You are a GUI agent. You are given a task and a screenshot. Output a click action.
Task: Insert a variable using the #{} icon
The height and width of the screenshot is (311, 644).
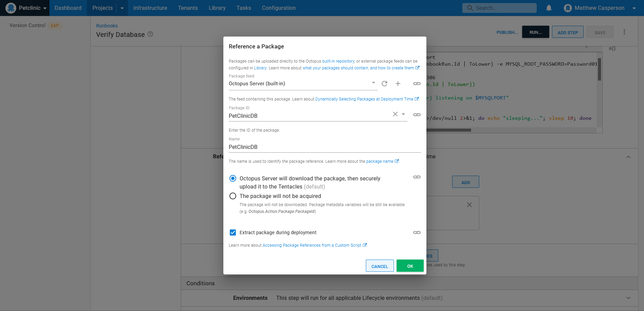pyautogui.click(x=612, y=48)
